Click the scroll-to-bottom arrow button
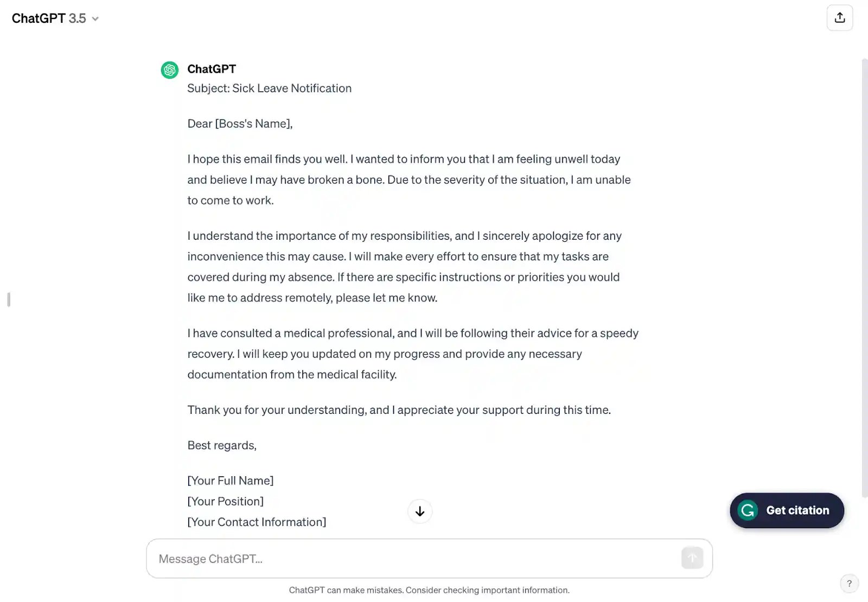The width and height of the screenshot is (868, 602). pyautogui.click(x=420, y=511)
